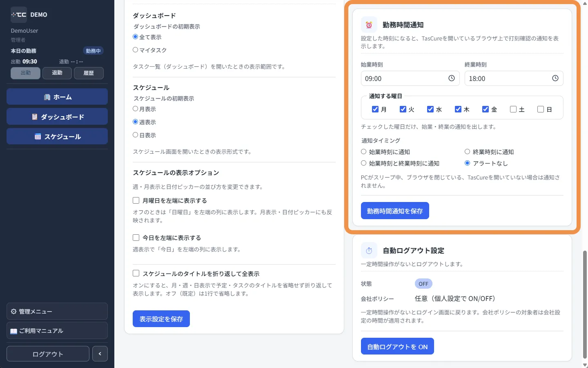Click the 始業時刻 time input field
This screenshot has width=588, height=368.
coord(410,78)
